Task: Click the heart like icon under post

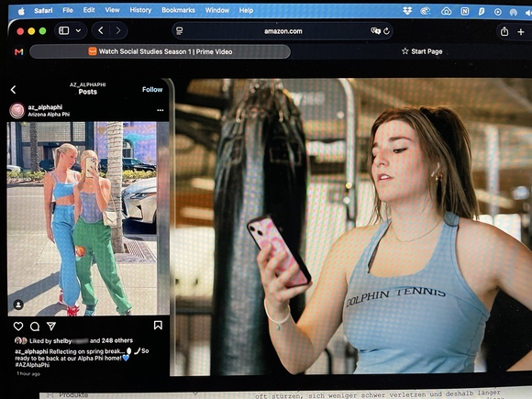Action: pyautogui.click(x=18, y=326)
